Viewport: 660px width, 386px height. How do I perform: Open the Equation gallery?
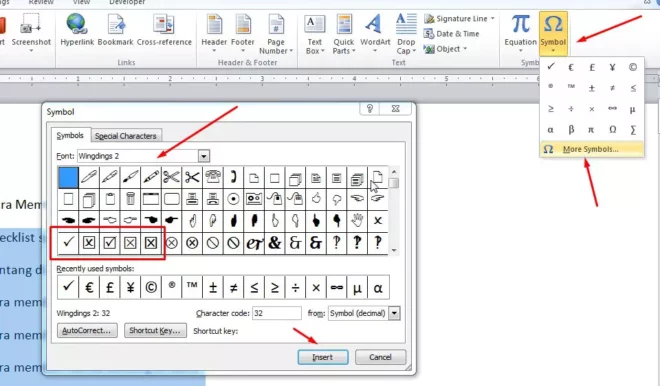coord(520,34)
